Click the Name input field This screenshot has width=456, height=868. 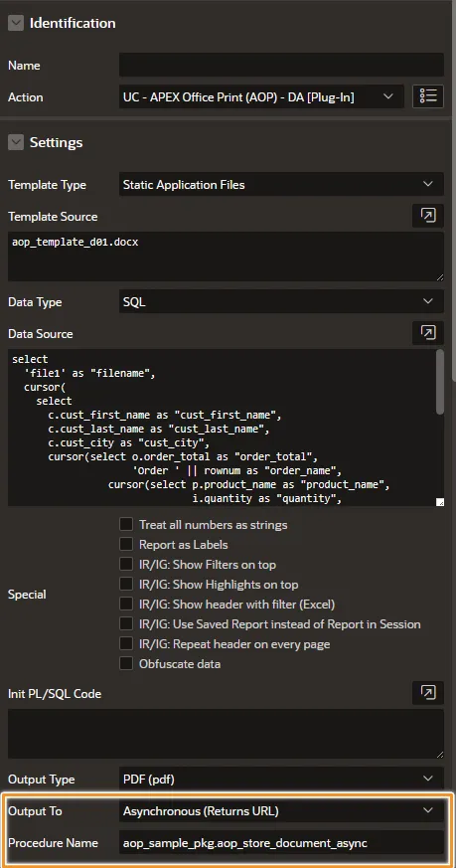[x=281, y=65]
